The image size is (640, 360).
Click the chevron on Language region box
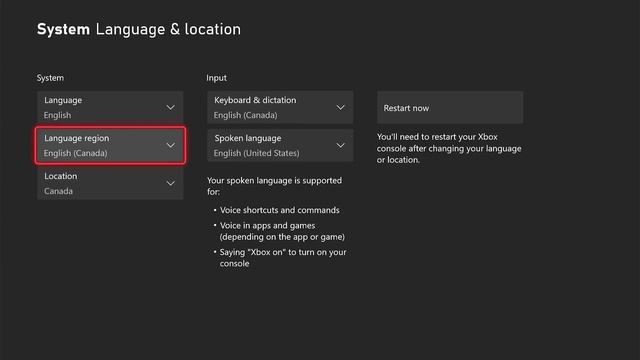[x=171, y=145]
